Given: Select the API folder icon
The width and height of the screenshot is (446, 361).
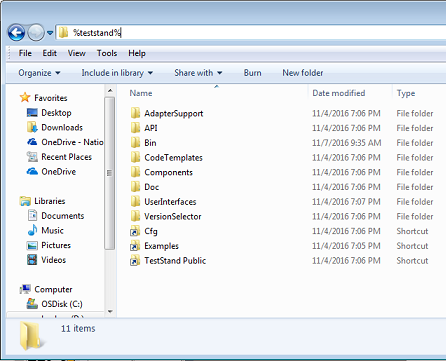Looking at the screenshot, I should [135, 128].
